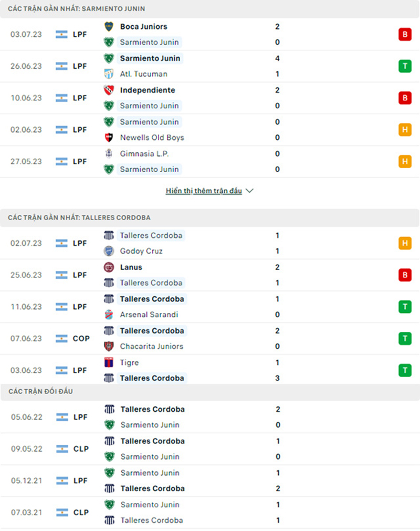This screenshot has height=531, width=420.
Task: Click orange H badge for Godoy Cruz match
Action: click(x=405, y=243)
